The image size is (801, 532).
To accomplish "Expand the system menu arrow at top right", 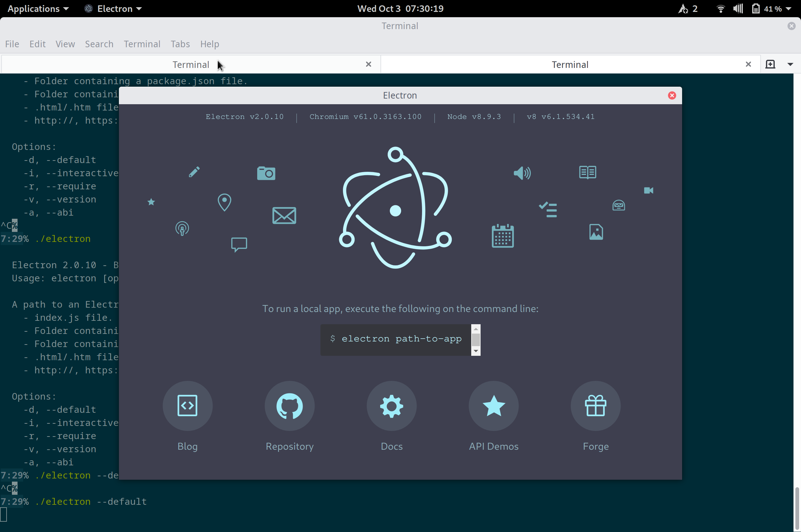I will tap(789, 8).
